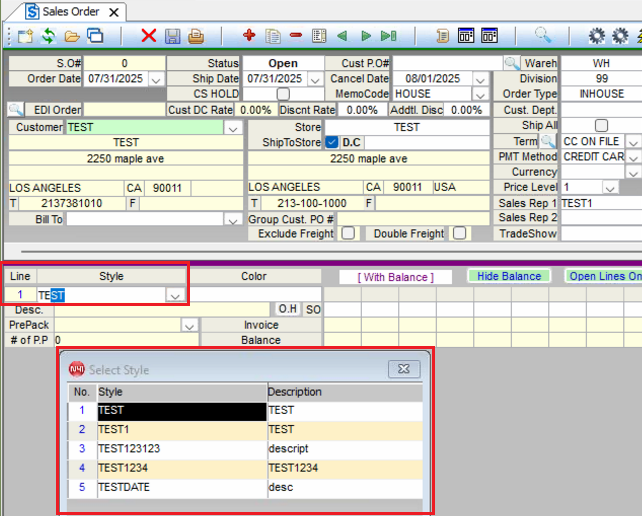The image size is (642, 516).
Task: Expand the PrePack dropdown
Action: point(189,326)
